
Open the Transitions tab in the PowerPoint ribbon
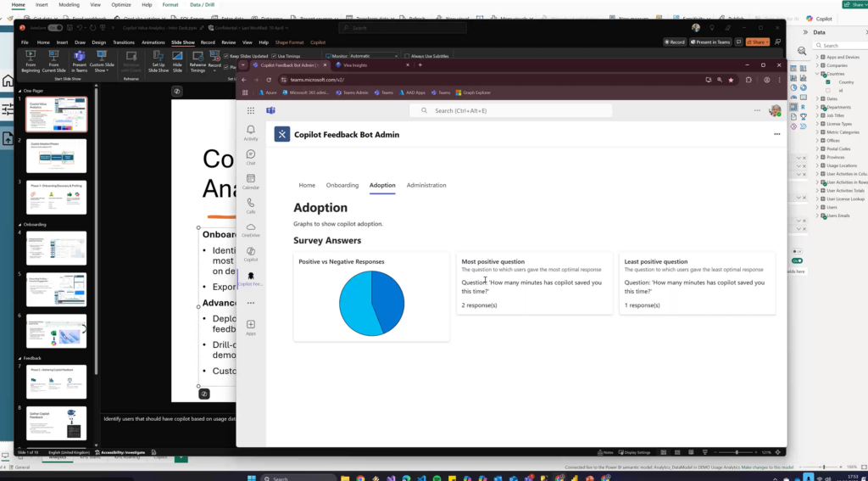tap(124, 42)
